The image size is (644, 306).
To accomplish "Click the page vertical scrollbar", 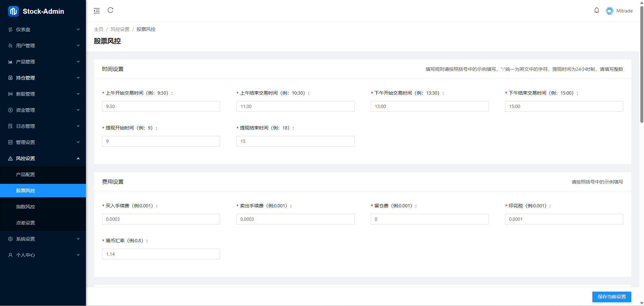I will 641,67.
